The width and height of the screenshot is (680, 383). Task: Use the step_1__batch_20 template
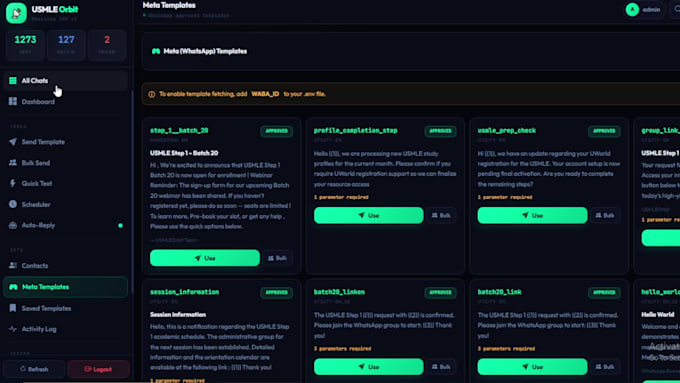click(205, 258)
